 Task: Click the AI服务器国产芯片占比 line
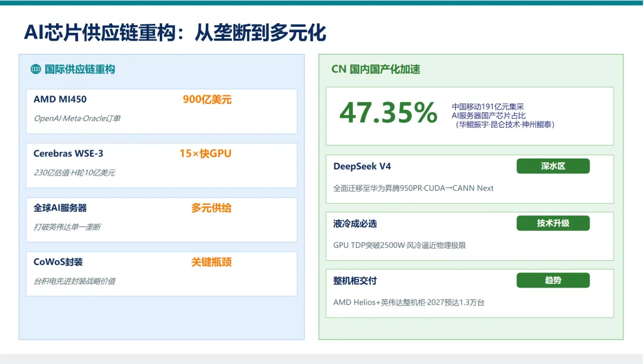[488, 115]
